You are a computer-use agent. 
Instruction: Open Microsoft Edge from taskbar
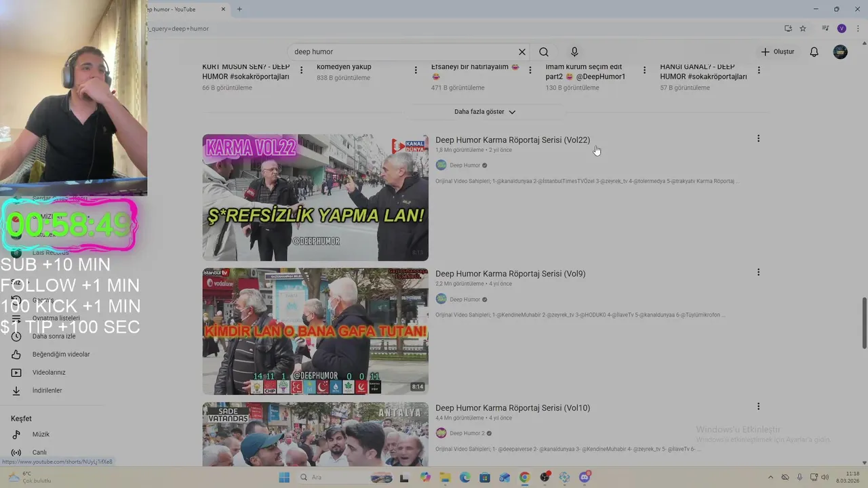465,477
